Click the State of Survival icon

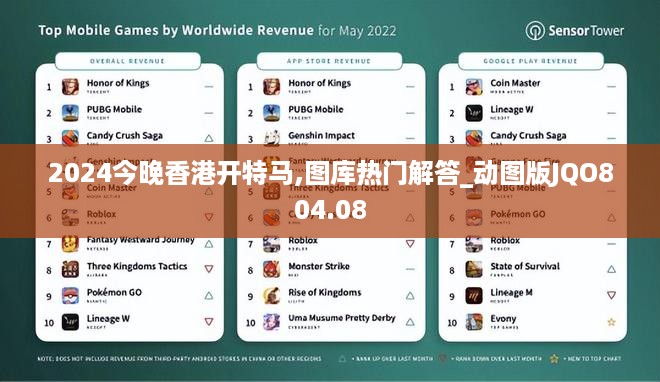pos(474,269)
